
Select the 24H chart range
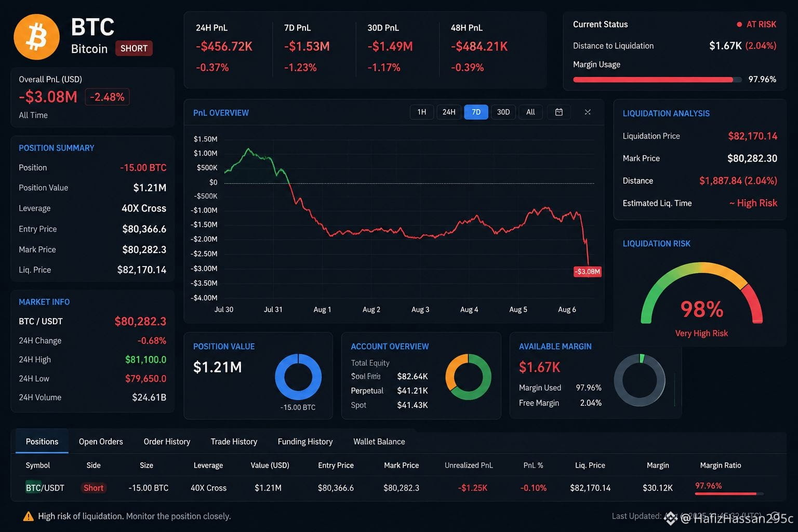pyautogui.click(x=449, y=112)
